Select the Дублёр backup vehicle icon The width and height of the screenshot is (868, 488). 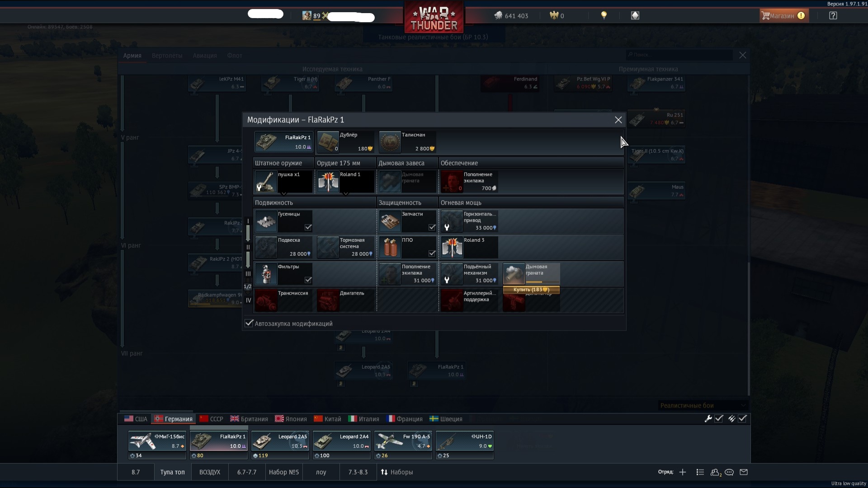(328, 142)
